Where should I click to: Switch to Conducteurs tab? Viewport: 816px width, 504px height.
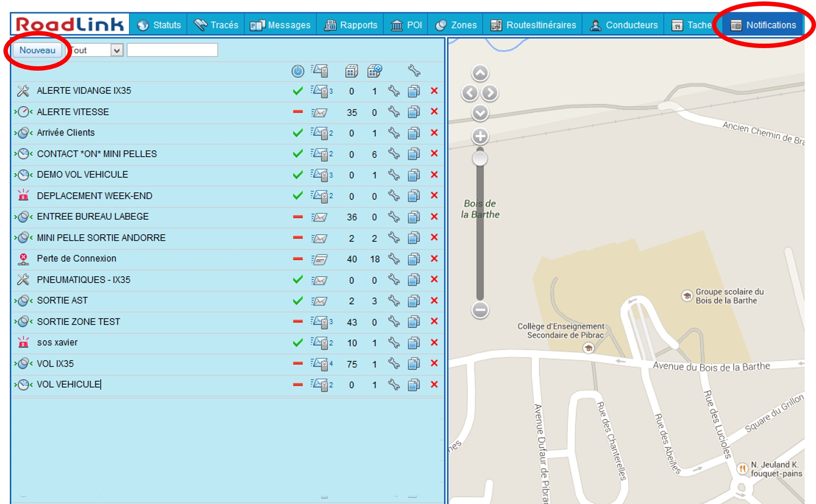tap(624, 25)
